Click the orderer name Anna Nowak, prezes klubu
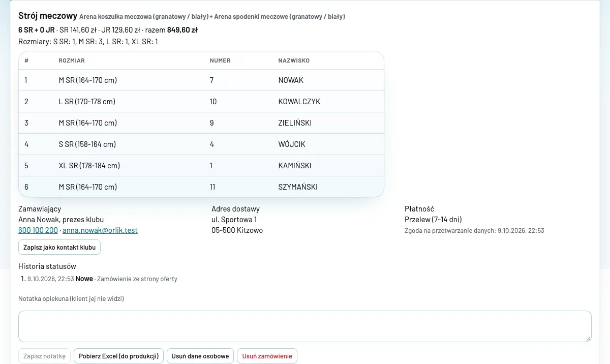Screen dimensions: 610x364 point(61,220)
